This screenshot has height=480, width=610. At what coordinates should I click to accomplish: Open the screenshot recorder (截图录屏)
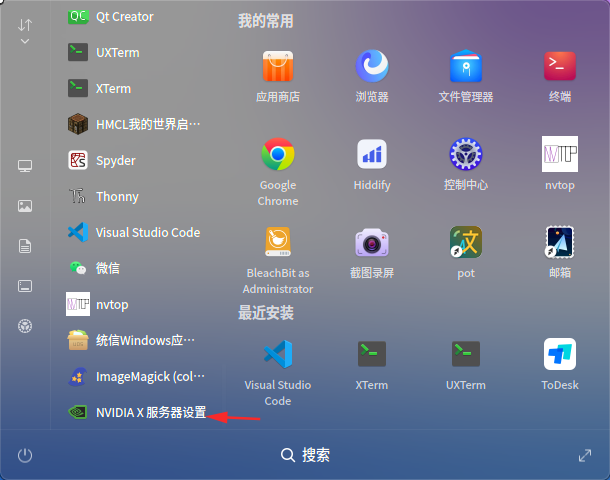(x=372, y=243)
